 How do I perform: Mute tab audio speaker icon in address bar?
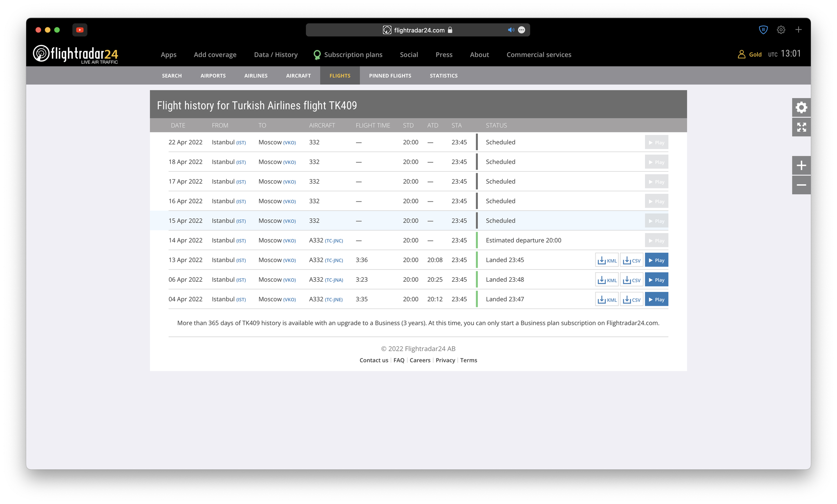(510, 30)
